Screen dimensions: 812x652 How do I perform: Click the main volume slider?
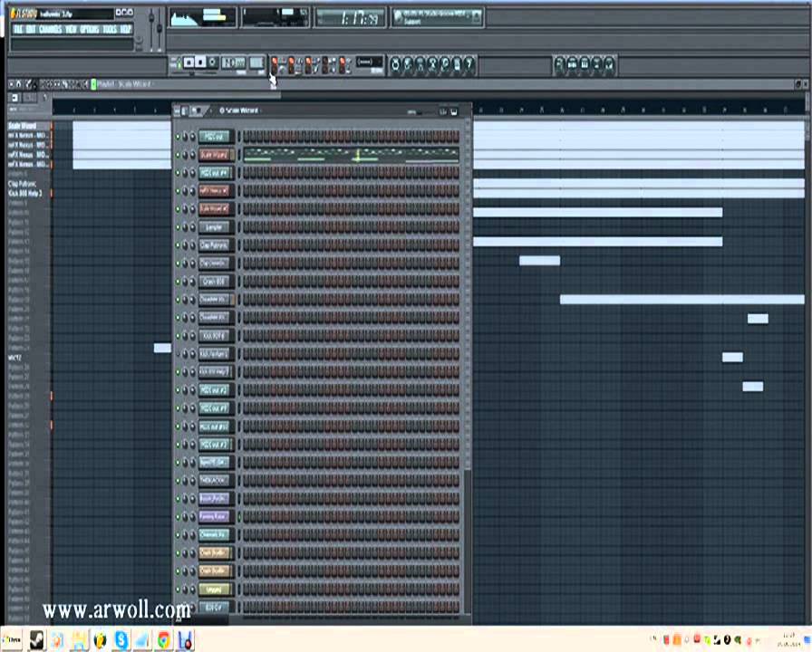(151, 30)
